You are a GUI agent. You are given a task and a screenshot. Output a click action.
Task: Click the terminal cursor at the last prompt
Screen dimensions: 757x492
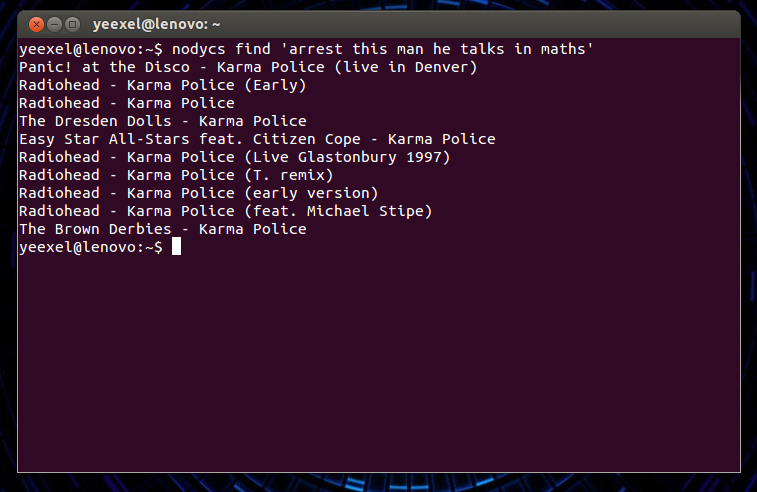pyautogui.click(x=177, y=246)
